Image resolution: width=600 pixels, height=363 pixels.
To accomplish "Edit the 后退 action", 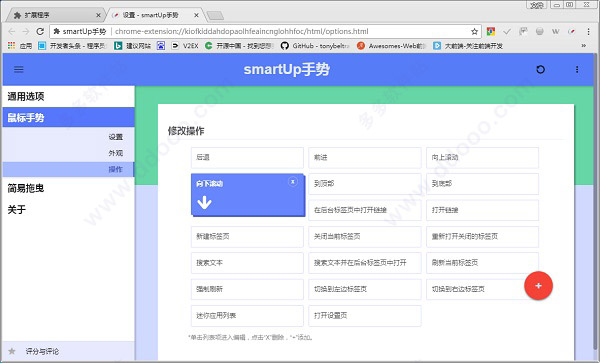I will tap(247, 158).
